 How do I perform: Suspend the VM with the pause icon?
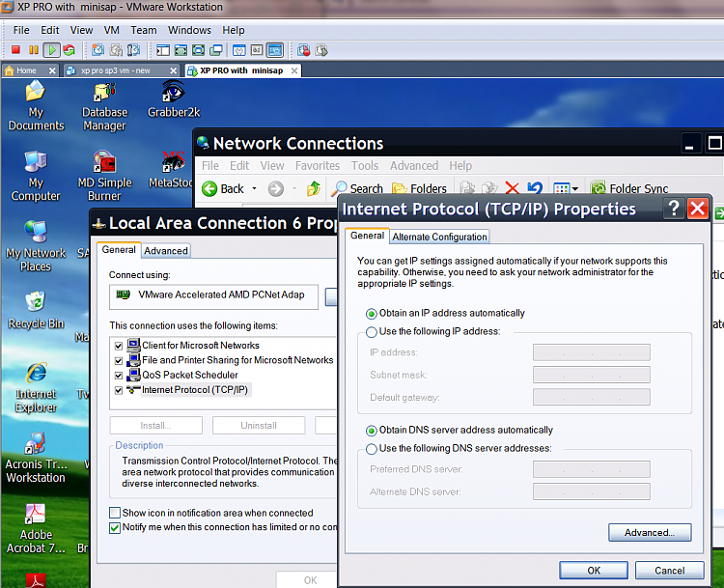(x=34, y=50)
